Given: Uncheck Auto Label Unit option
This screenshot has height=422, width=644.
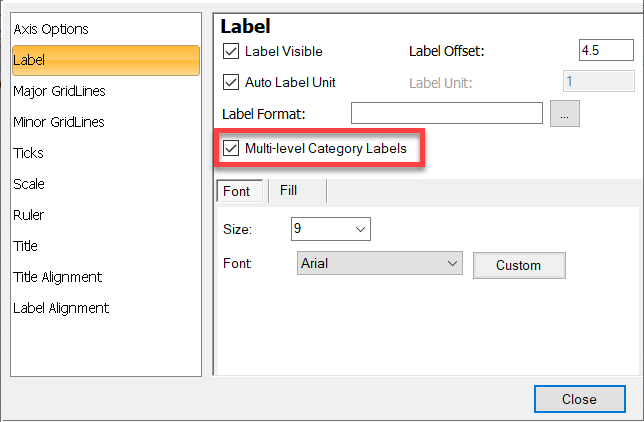Looking at the screenshot, I should coord(231,82).
